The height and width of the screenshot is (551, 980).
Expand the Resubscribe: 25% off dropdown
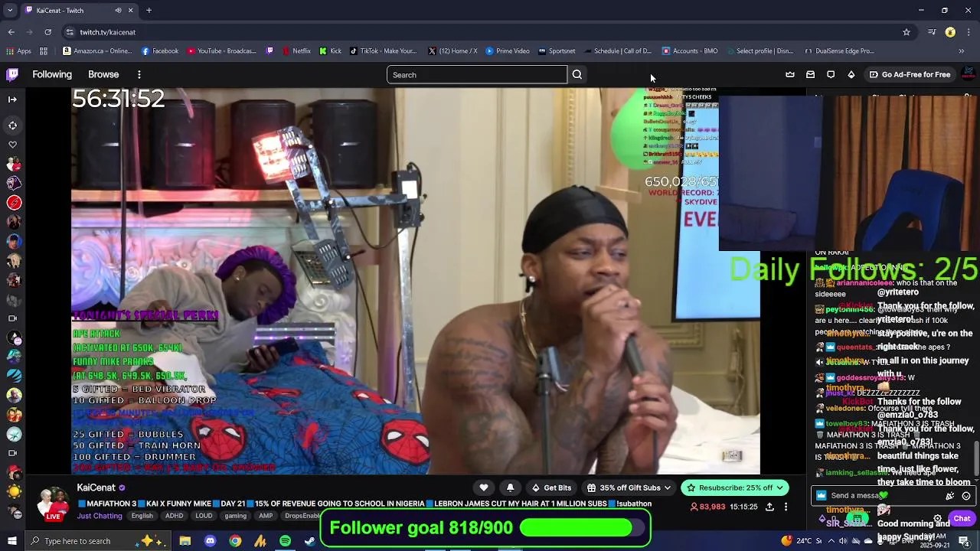[x=735, y=488]
